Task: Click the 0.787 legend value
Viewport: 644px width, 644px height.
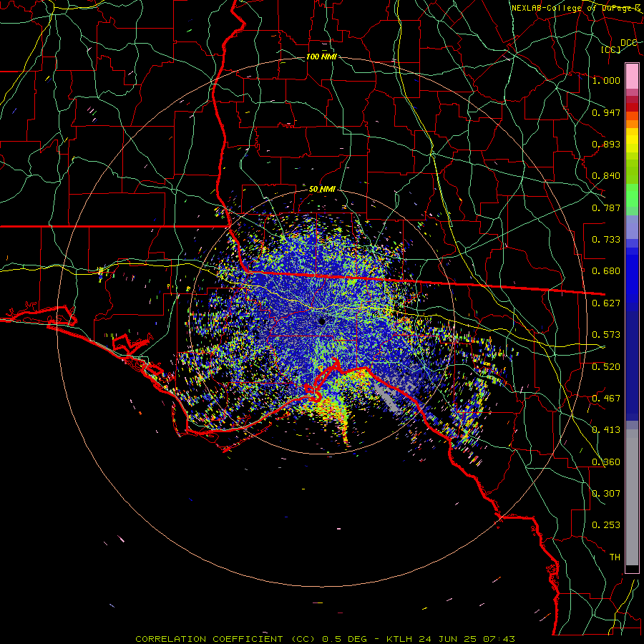Action: pos(606,208)
